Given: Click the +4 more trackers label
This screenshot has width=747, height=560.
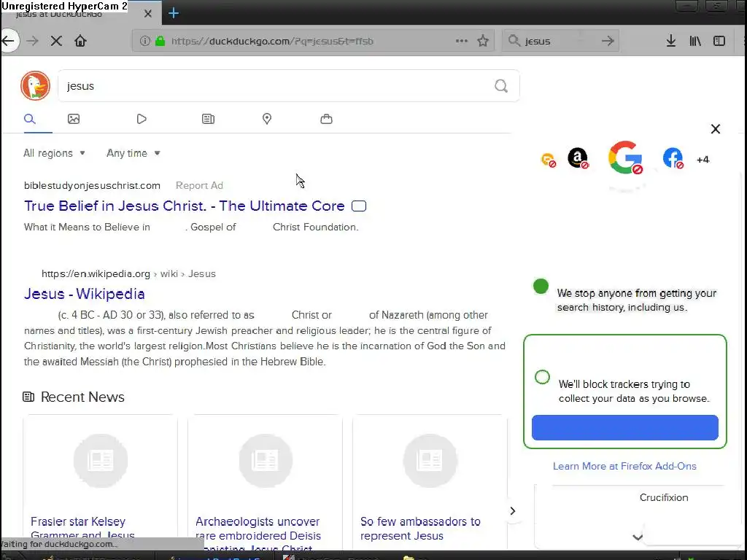Looking at the screenshot, I should pos(703,160).
